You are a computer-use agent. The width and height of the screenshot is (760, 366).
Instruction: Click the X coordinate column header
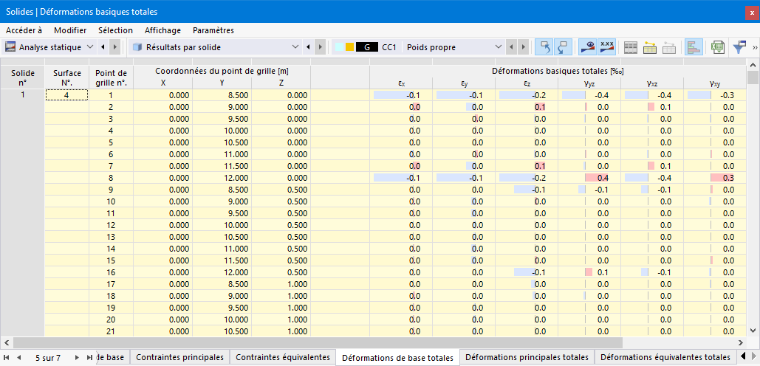(163, 83)
